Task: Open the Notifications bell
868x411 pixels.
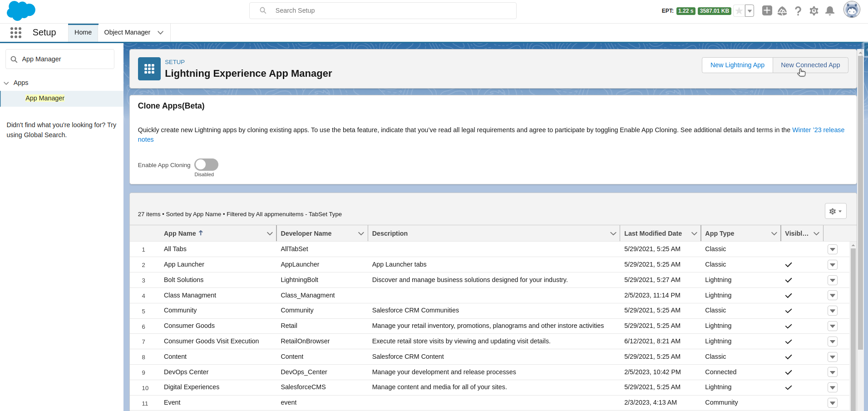Action: coord(830,11)
